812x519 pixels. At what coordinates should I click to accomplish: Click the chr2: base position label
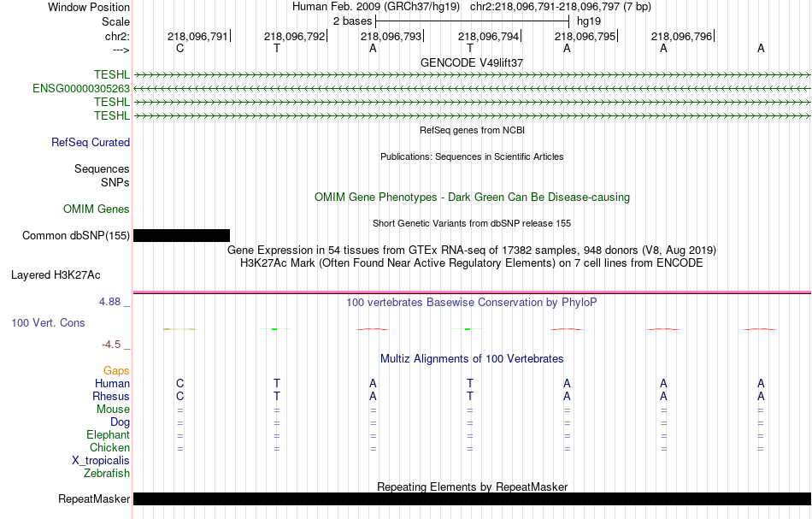click(117, 36)
